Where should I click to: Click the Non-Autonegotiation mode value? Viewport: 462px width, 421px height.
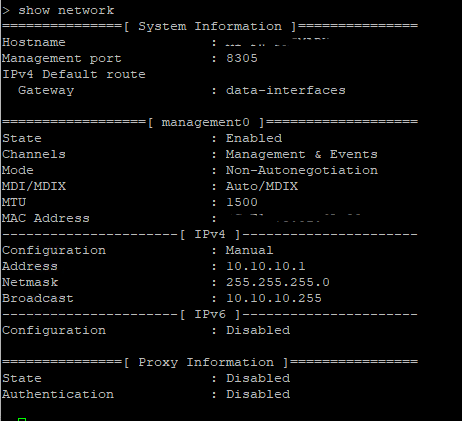302,170
